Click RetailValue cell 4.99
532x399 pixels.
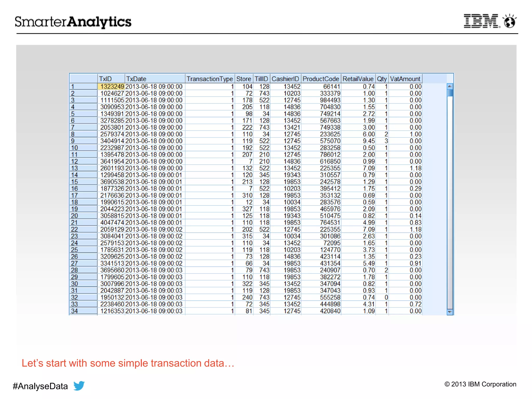tap(358, 223)
